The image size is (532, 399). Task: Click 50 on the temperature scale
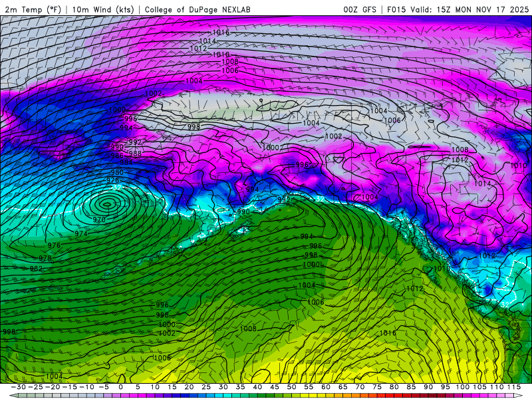[x=291, y=387]
